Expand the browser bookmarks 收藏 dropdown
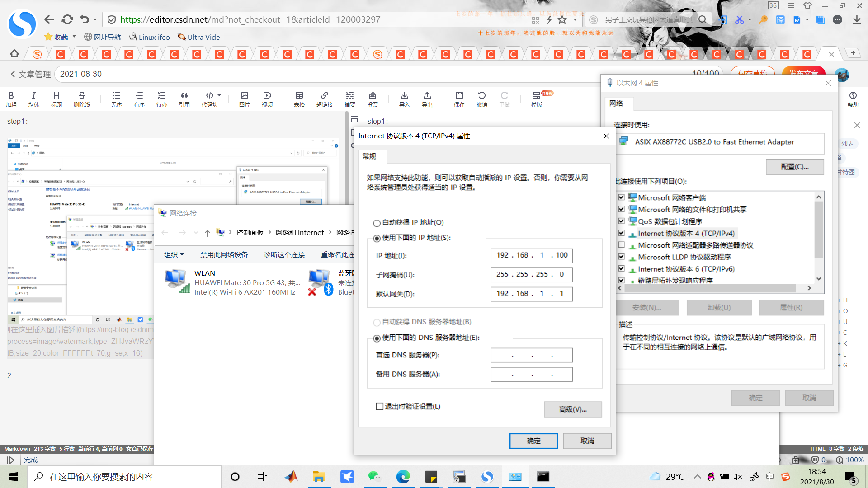 (60, 37)
